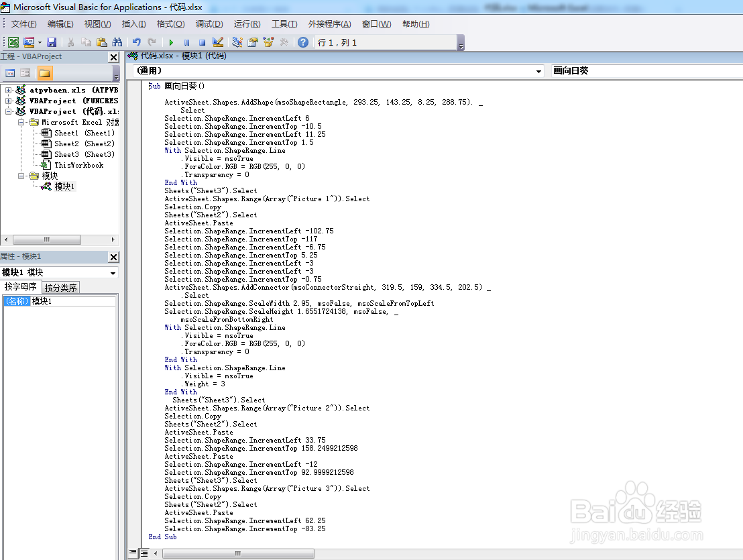Collapse the 模块 folder node
Screen dimensions: 743x560
point(21,176)
